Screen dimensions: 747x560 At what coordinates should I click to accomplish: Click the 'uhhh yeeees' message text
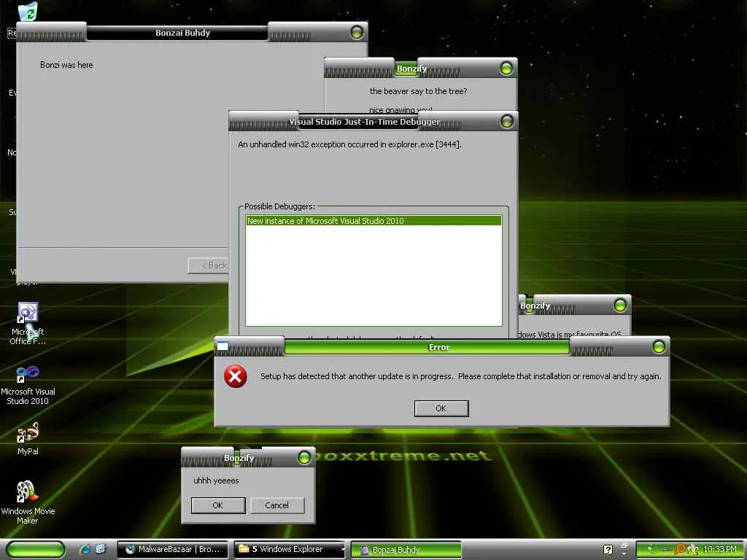point(216,481)
